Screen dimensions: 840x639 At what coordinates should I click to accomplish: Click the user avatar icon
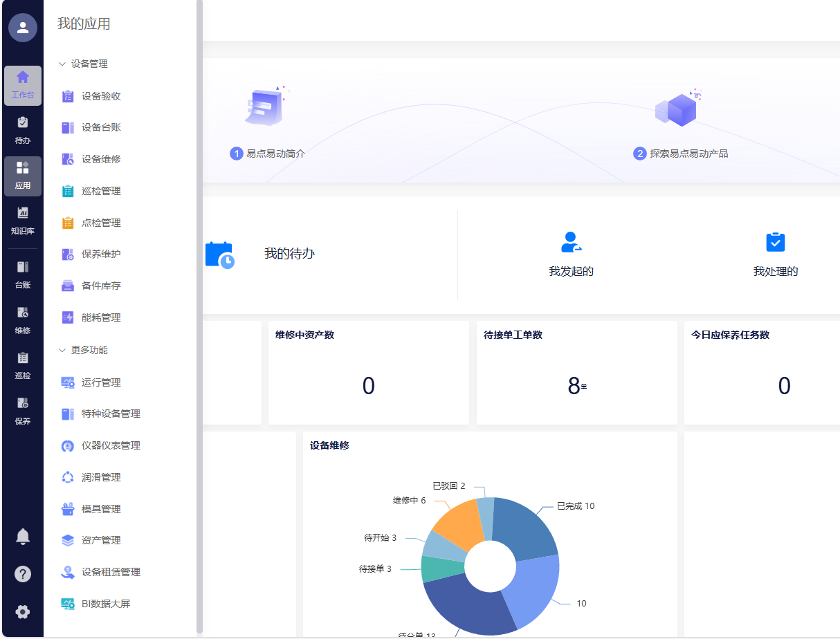pos(23,28)
